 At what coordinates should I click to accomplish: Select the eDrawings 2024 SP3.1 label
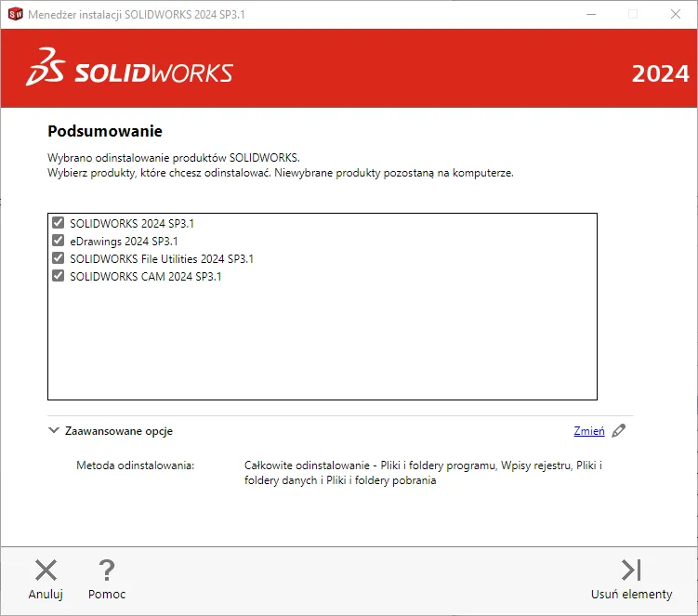pos(124,242)
